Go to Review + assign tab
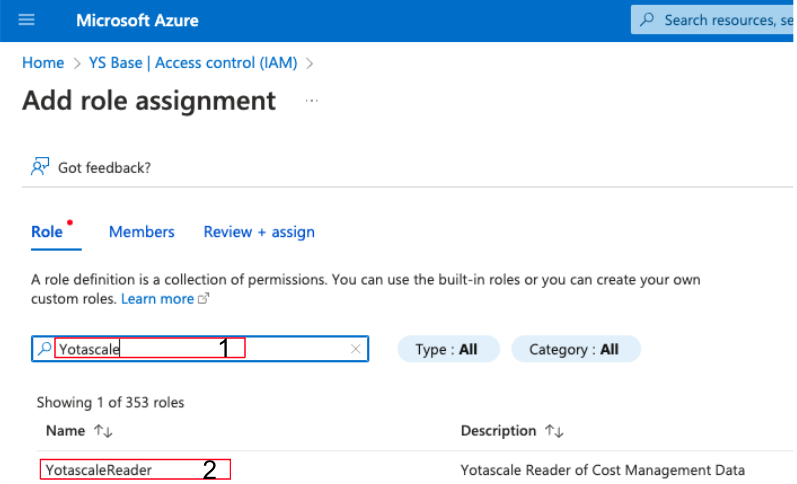This screenshot has height=484, width=797. click(259, 232)
